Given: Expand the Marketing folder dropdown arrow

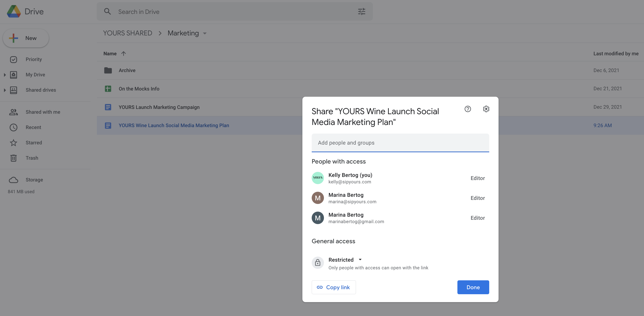Looking at the screenshot, I should pos(205,33).
